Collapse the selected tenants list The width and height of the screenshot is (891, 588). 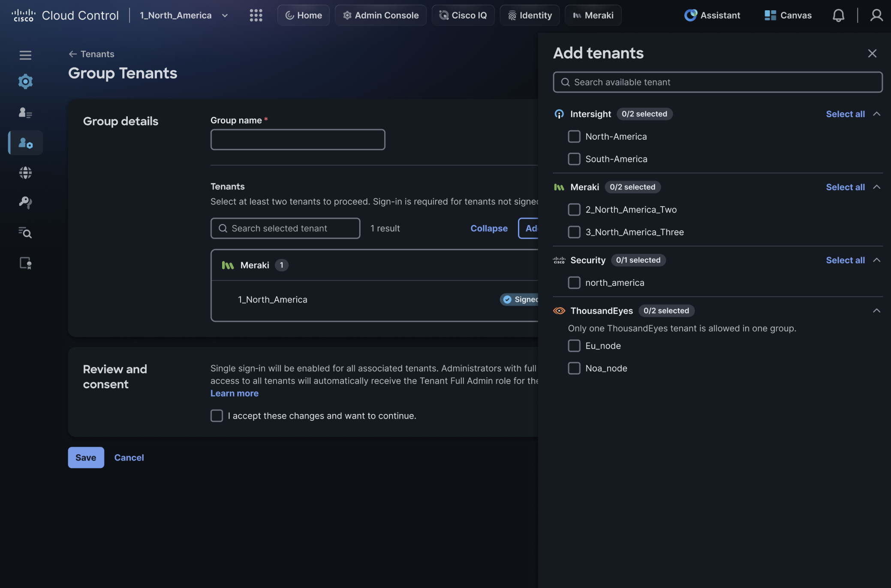[489, 228]
